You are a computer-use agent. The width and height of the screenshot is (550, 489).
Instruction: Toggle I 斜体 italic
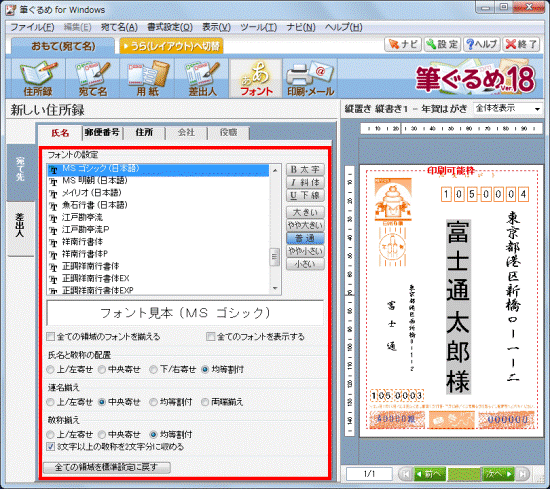pyautogui.click(x=305, y=183)
